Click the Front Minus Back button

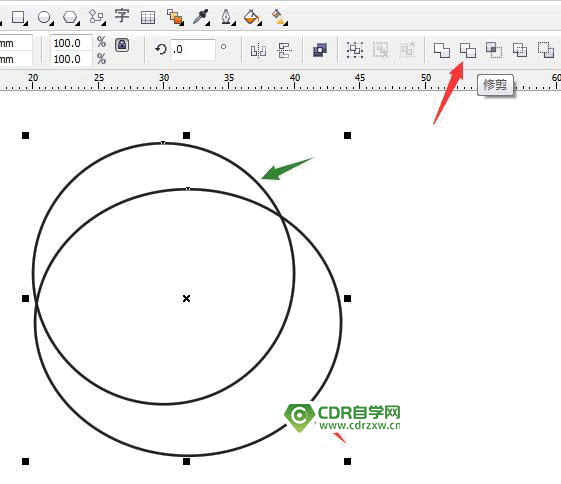(546, 50)
